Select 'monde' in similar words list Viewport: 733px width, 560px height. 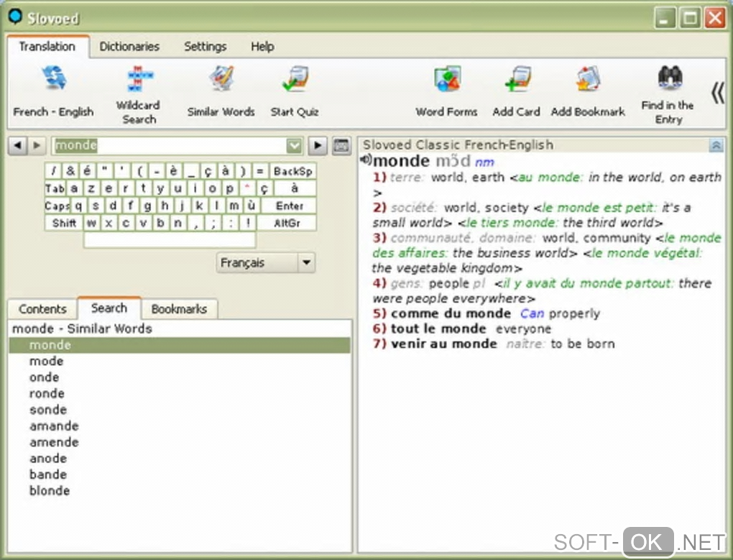click(x=180, y=345)
